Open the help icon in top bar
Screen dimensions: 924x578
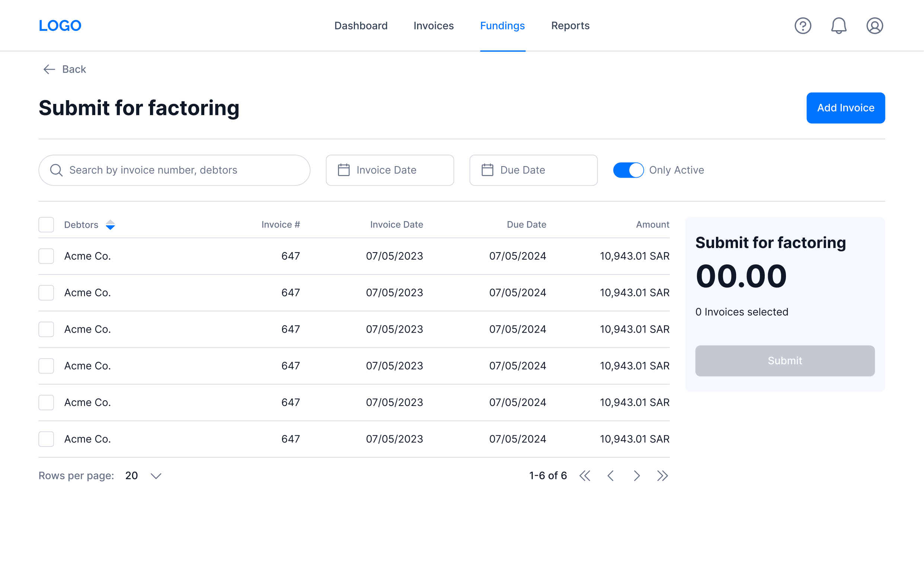click(x=803, y=26)
